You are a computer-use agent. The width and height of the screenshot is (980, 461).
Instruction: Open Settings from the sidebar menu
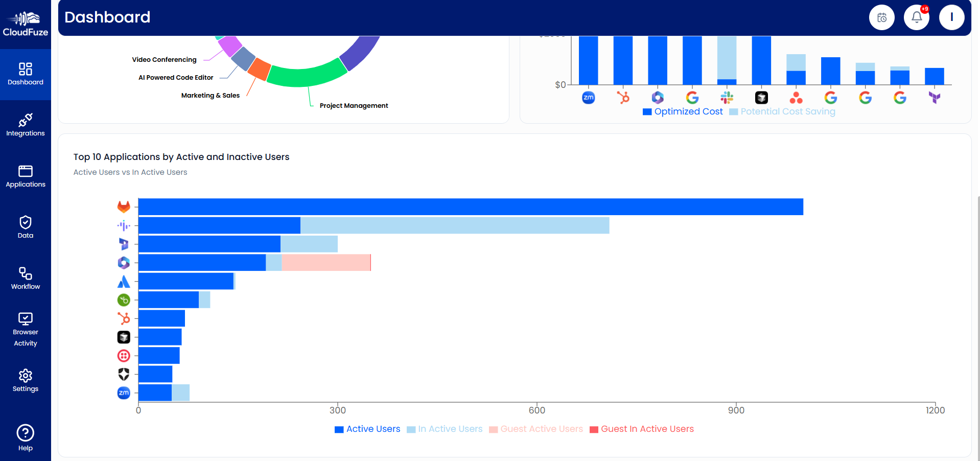click(25, 380)
